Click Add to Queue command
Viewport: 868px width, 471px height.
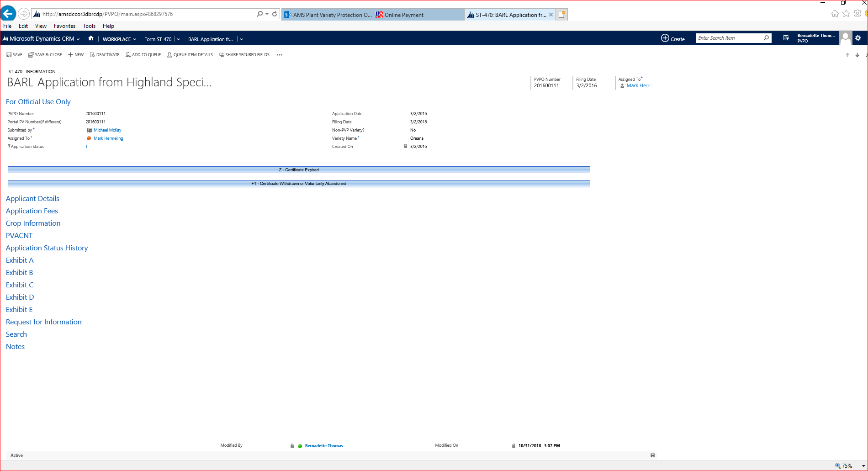click(143, 55)
